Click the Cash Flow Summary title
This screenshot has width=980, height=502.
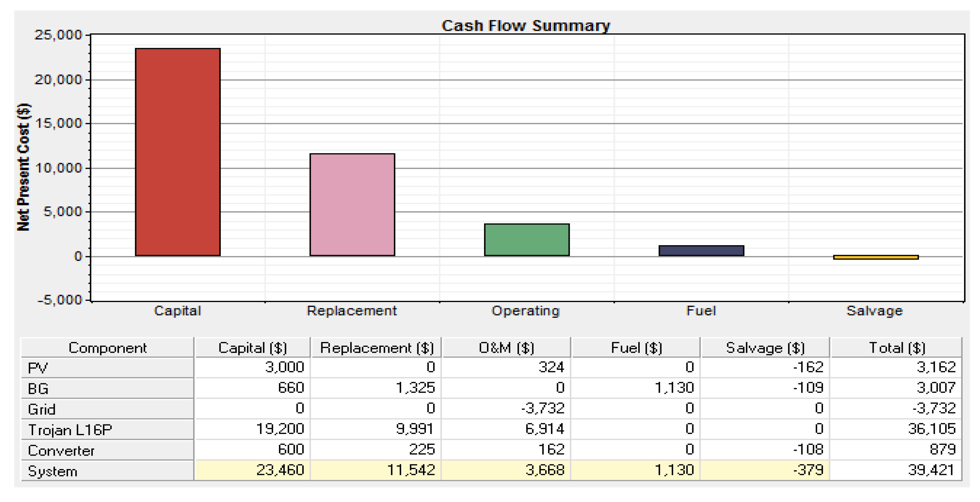point(526,25)
